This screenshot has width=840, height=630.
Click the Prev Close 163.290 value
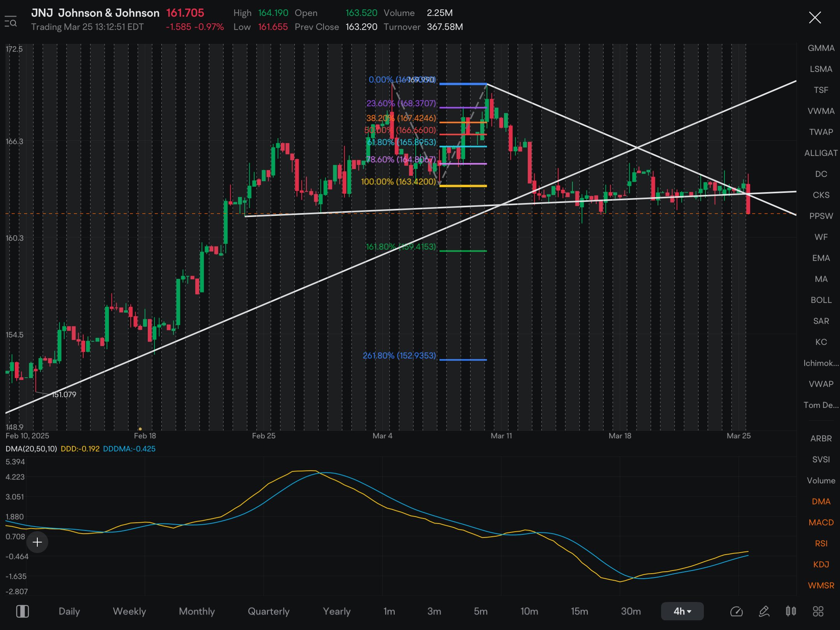361,27
